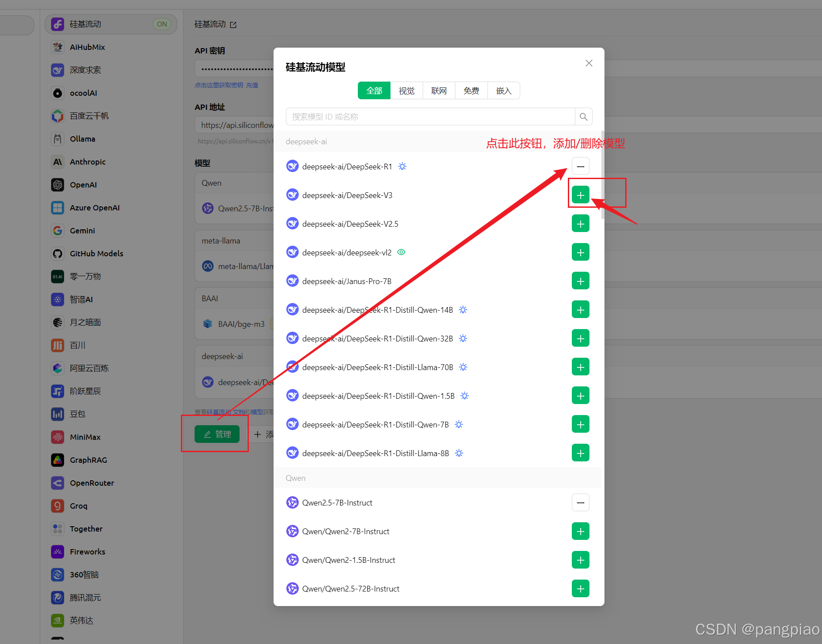
Task: Select AiHubMix provider in sidebar
Action: [x=110, y=47]
